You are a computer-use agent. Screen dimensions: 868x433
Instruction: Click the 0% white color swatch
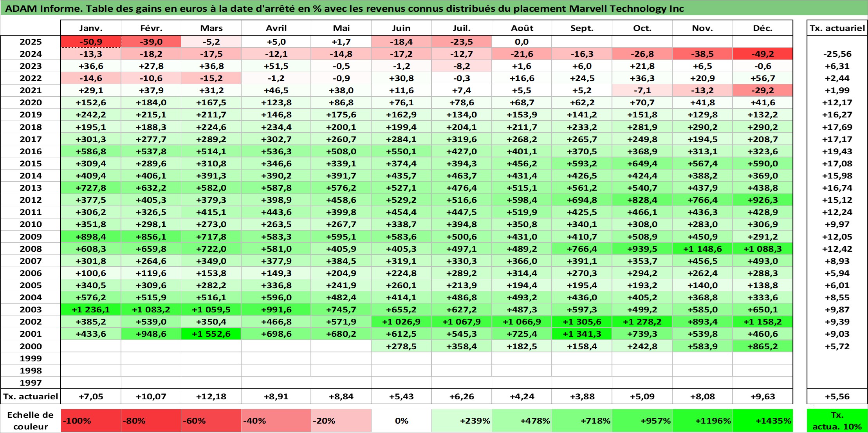pyautogui.click(x=401, y=421)
